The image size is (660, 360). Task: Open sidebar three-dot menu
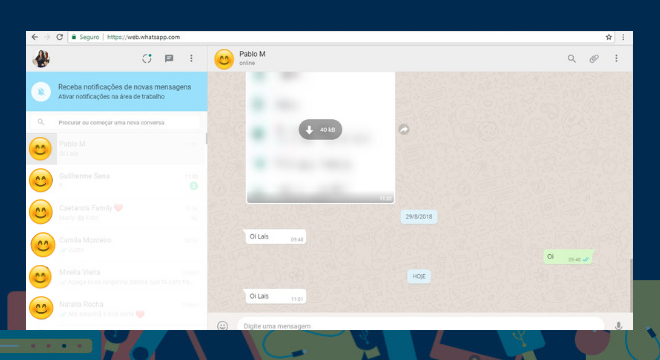click(191, 59)
